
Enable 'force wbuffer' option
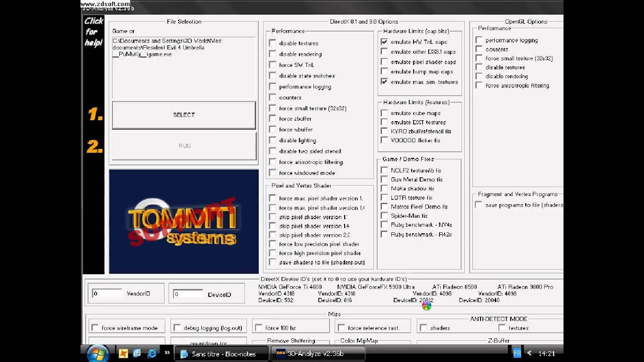272,129
